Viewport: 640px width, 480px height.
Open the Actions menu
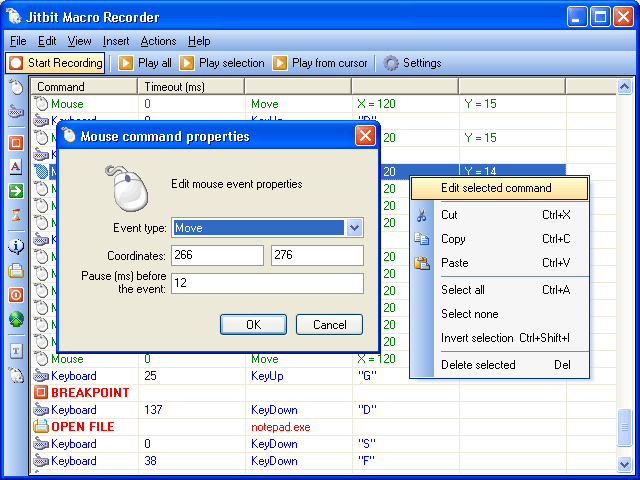[158, 41]
